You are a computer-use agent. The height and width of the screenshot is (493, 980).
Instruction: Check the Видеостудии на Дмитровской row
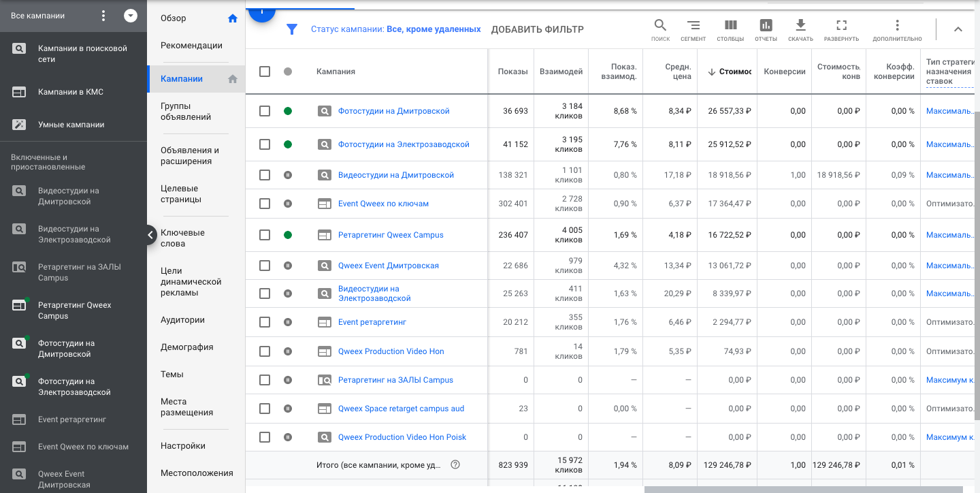[x=265, y=175]
